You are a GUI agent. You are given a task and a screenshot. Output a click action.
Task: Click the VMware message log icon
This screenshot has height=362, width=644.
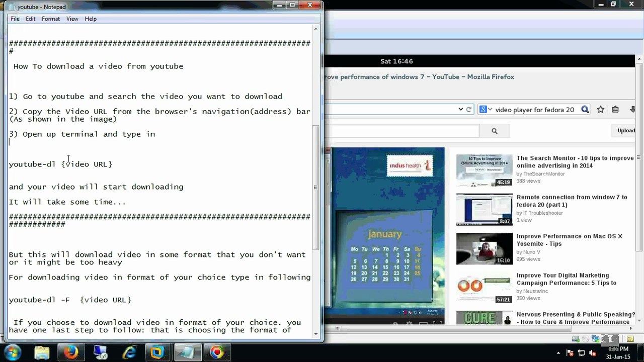click(630, 339)
